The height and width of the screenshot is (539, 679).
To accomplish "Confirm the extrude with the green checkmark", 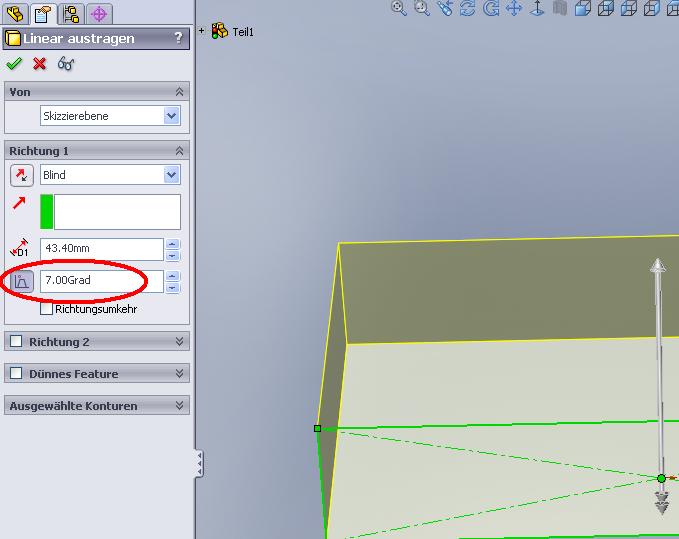I will (x=14, y=64).
